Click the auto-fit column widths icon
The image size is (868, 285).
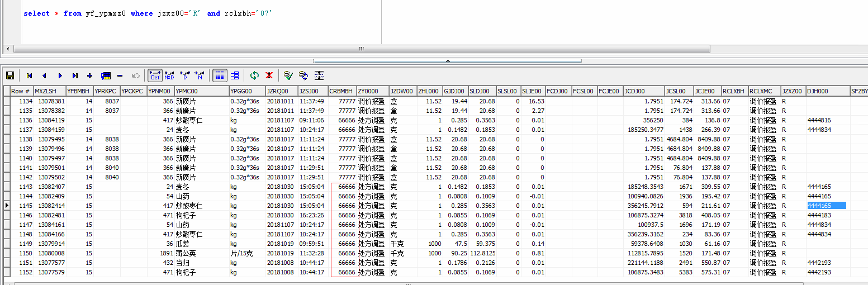click(319, 75)
